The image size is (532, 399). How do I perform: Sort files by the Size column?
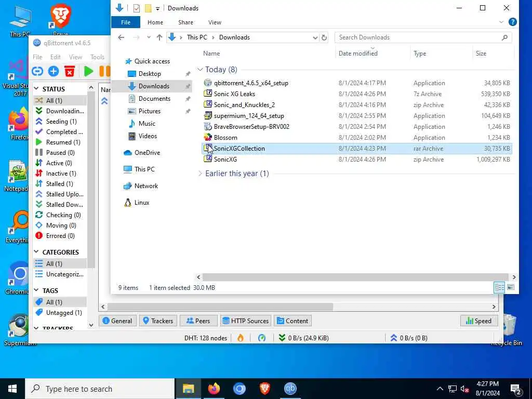point(481,54)
